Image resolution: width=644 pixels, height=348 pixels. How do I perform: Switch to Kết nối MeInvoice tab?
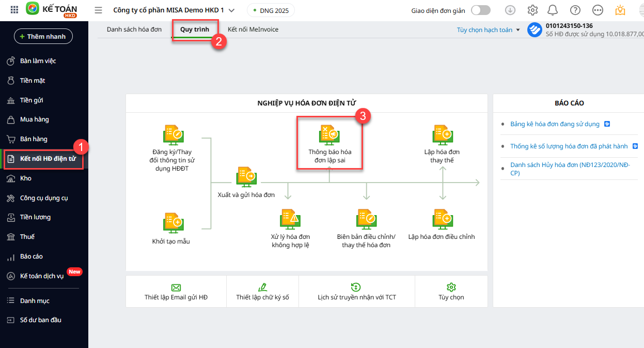tap(253, 29)
